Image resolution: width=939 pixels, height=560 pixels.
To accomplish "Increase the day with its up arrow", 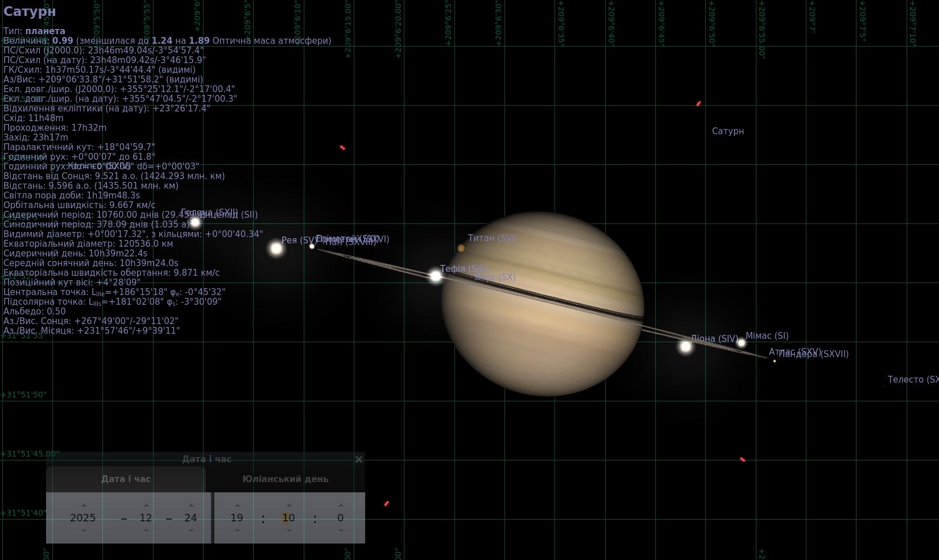I will point(191,505).
